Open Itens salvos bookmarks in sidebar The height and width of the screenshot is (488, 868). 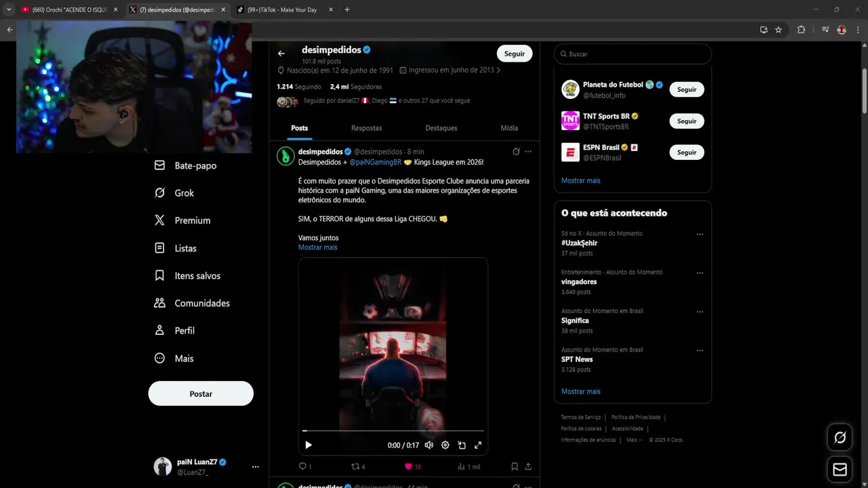pyautogui.click(x=187, y=276)
